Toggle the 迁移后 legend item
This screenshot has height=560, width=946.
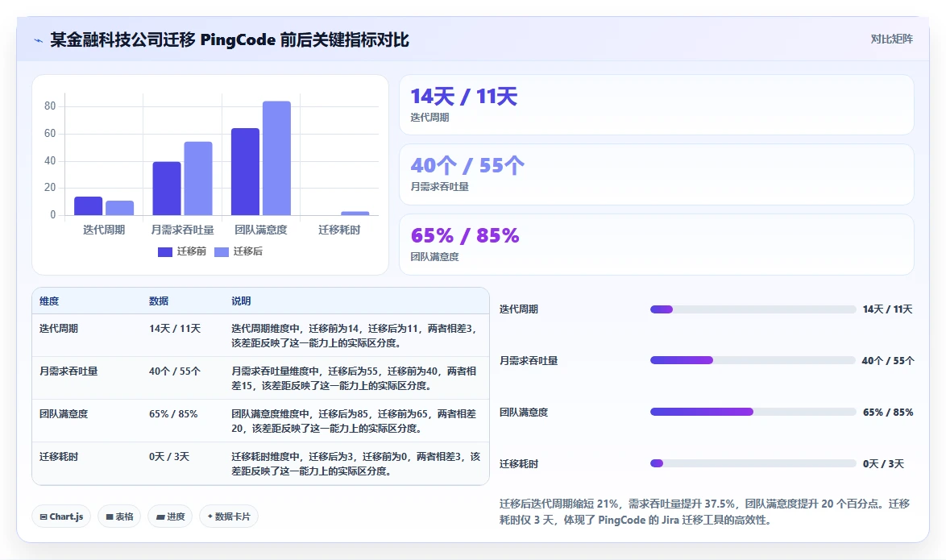(x=239, y=251)
